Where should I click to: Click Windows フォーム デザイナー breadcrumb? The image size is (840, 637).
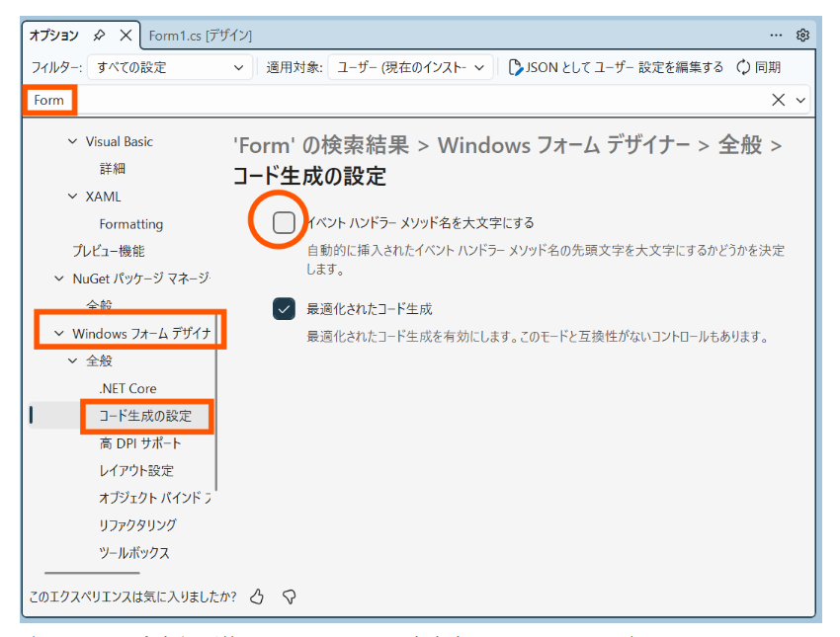point(563,145)
